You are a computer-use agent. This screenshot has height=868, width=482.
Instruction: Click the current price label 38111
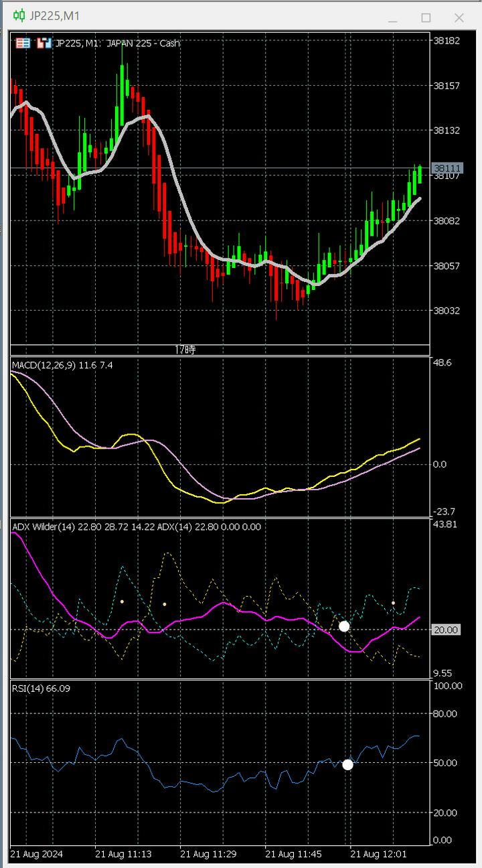click(x=446, y=168)
